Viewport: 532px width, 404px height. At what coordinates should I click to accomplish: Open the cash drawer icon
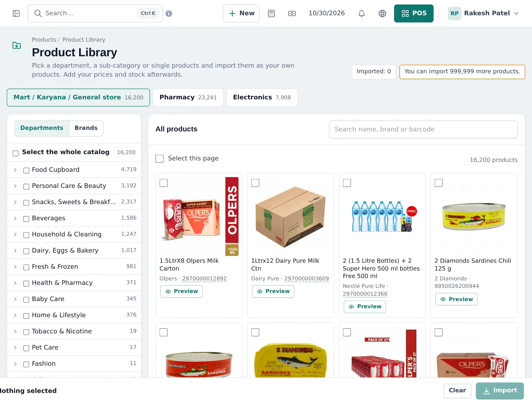point(292,13)
